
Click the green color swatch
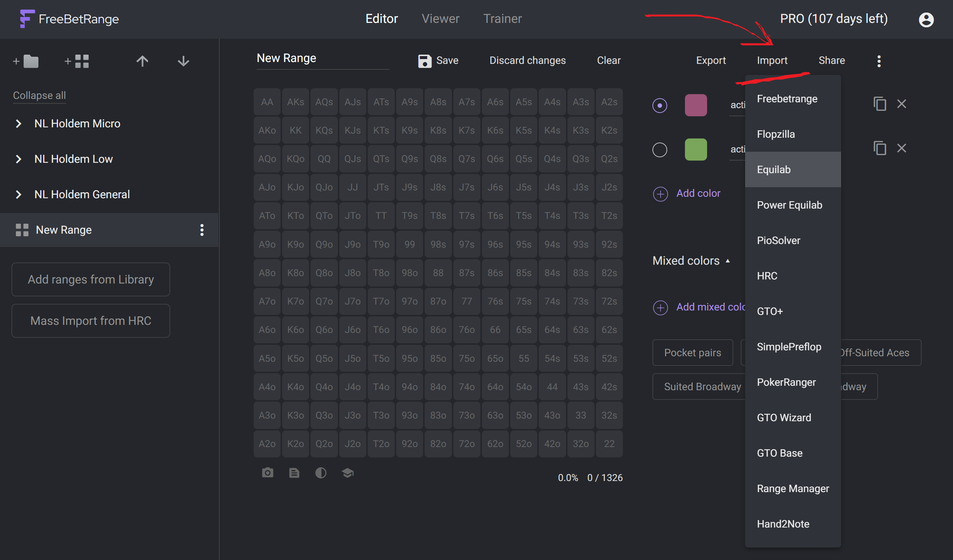click(696, 150)
